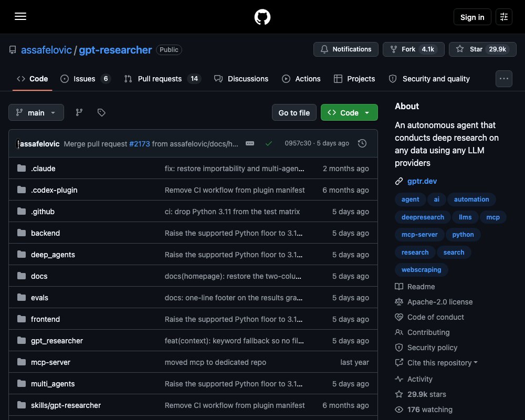Click the multi_agents folder icon
525x420 pixels.
click(x=22, y=383)
